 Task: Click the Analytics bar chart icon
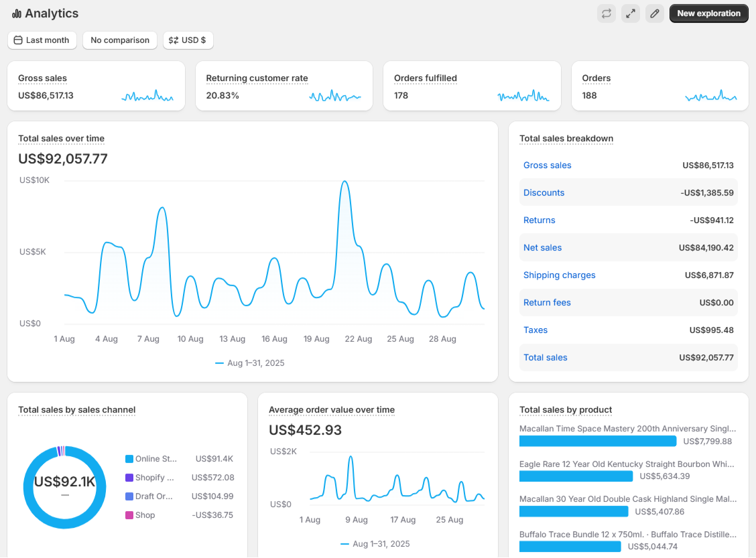17,14
